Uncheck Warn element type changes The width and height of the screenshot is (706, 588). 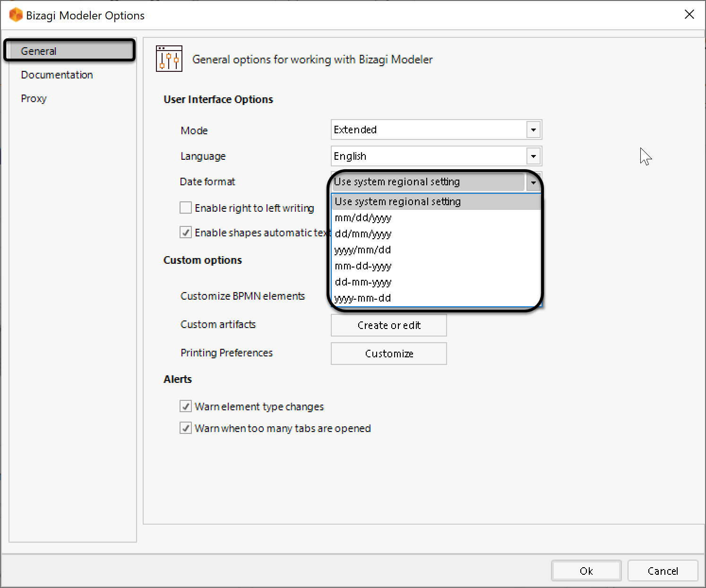coord(186,406)
